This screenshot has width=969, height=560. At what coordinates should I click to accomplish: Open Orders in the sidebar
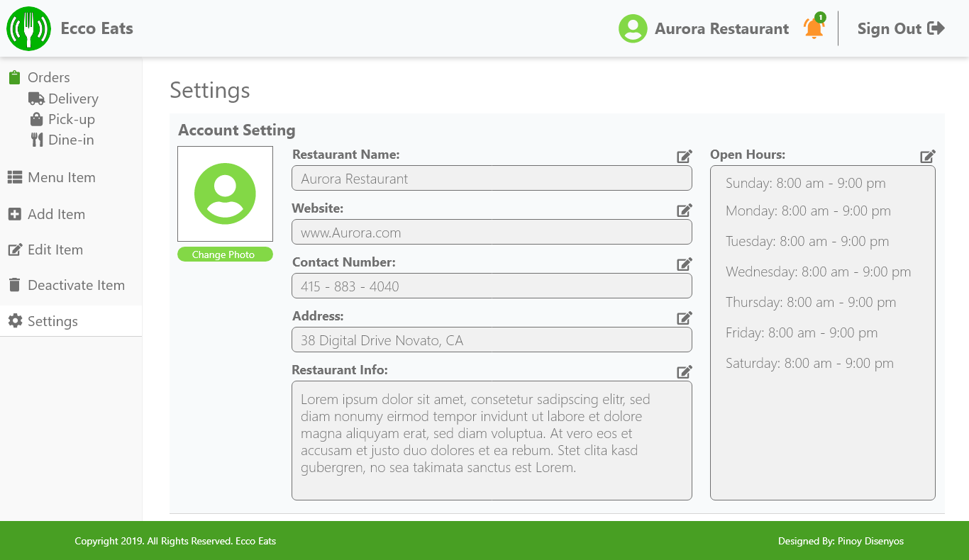tap(48, 77)
